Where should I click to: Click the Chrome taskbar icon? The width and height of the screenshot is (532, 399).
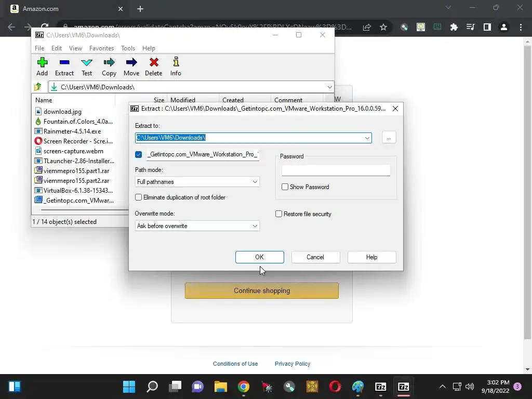244,387
